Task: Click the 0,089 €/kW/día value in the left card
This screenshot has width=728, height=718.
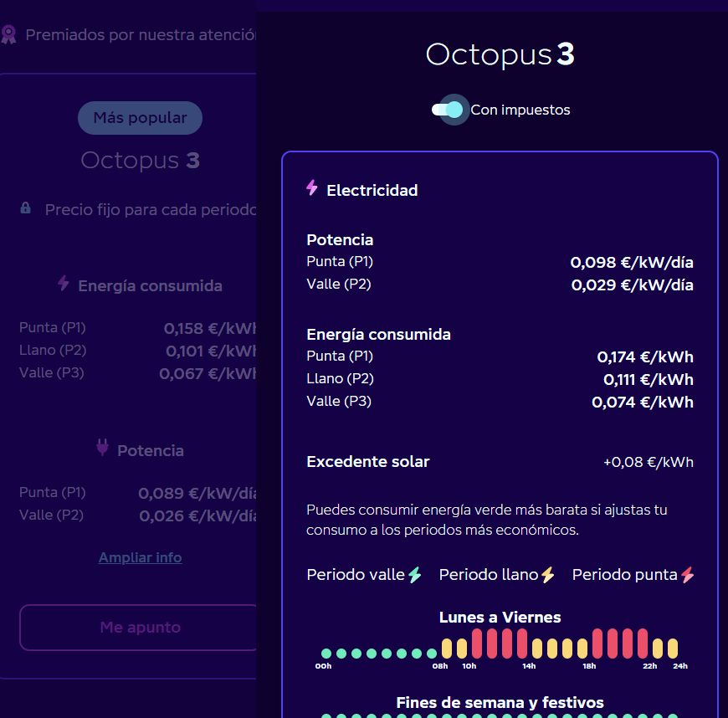Action: pyautogui.click(x=197, y=493)
